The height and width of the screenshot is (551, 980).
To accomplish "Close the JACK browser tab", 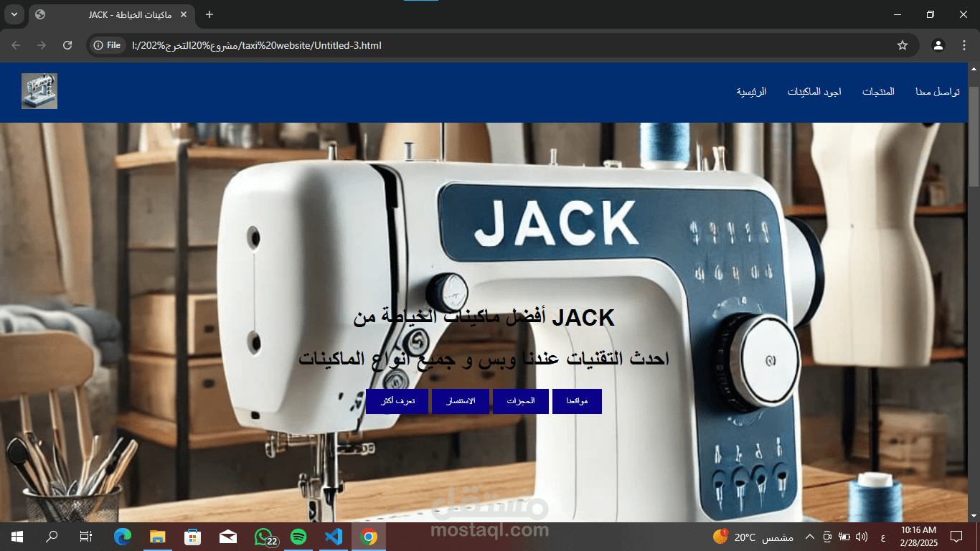I will (x=183, y=14).
